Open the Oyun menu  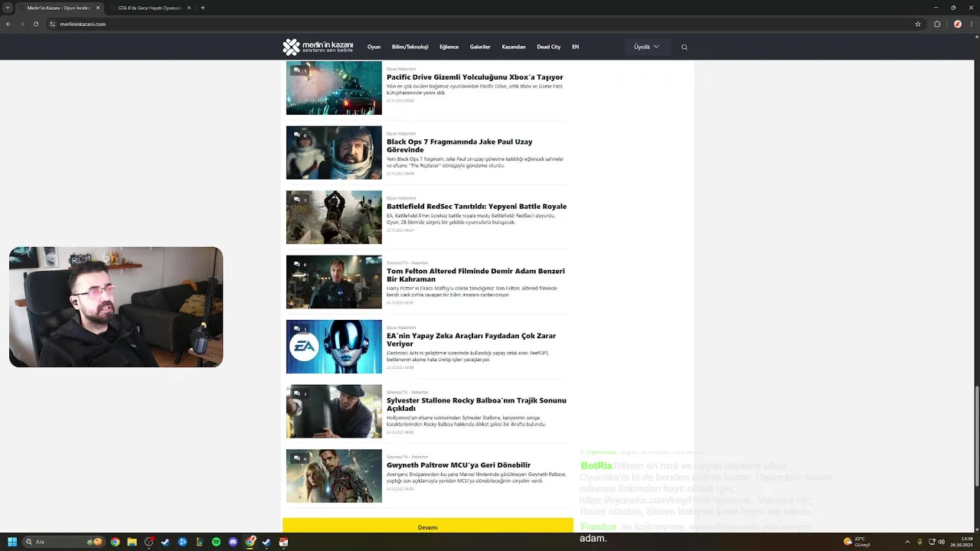(x=374, y=47)
